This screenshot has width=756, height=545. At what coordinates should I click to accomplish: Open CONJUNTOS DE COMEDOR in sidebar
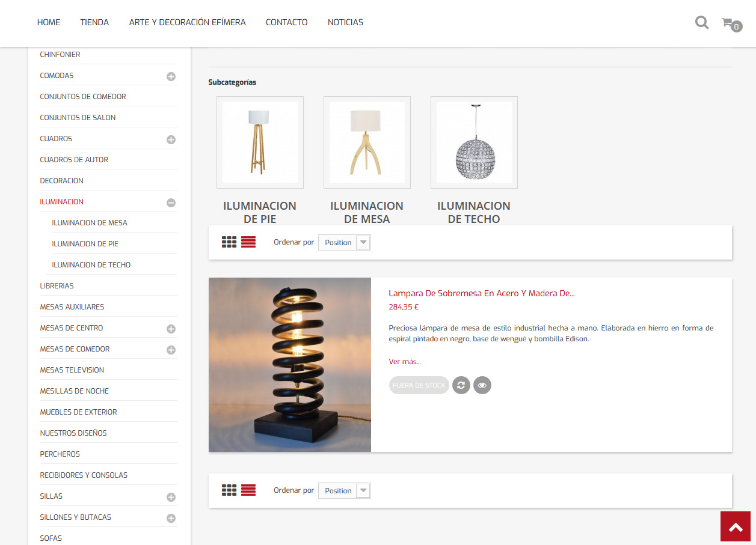tap(83, 97)
